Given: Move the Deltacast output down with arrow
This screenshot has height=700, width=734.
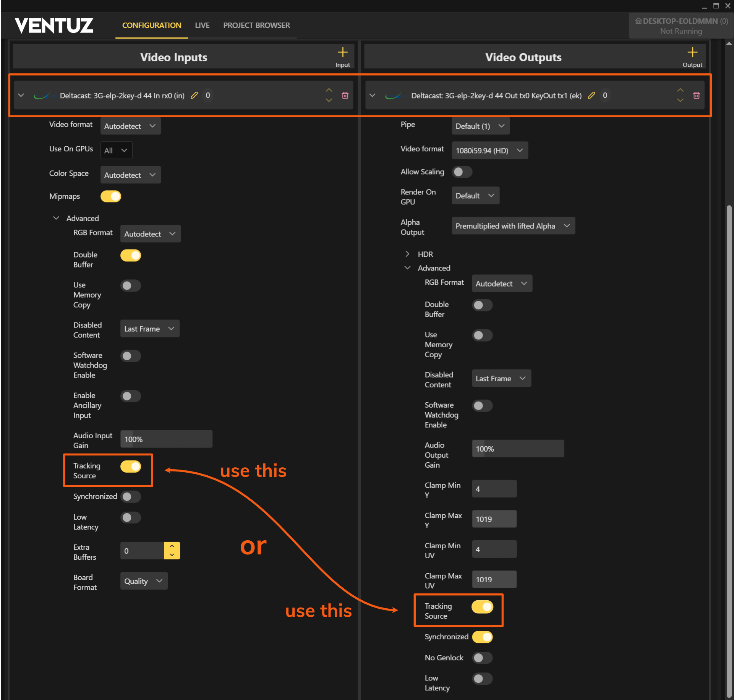Looking at the screenshot, I should (680, 100).
